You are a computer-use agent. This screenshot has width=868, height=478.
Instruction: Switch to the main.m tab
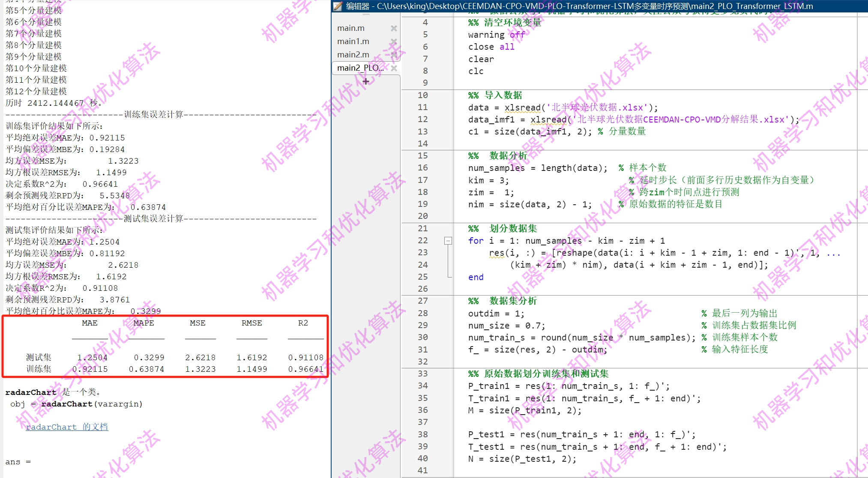point(351,28)
